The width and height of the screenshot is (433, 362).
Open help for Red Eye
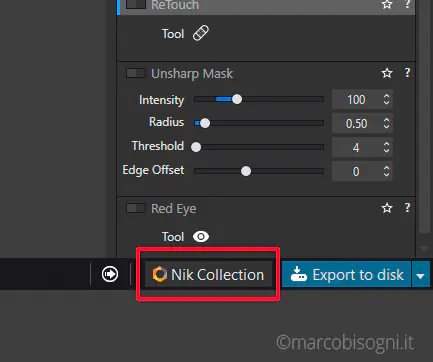[407, 208]
